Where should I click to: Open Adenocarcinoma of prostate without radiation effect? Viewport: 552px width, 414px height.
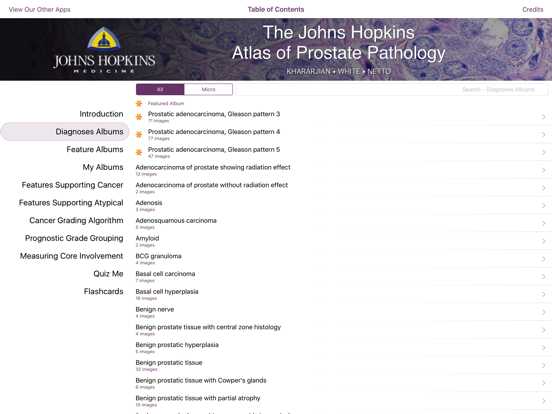(x=344, y=188)
